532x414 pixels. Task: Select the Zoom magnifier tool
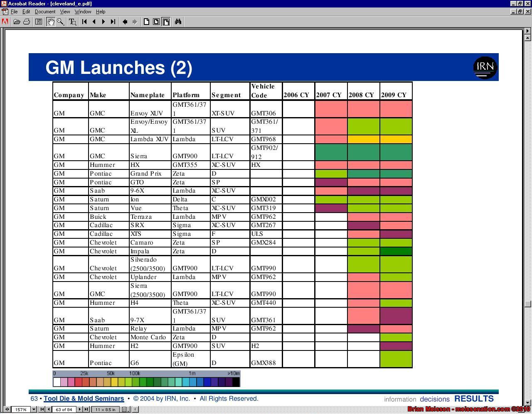coord(61,22)
